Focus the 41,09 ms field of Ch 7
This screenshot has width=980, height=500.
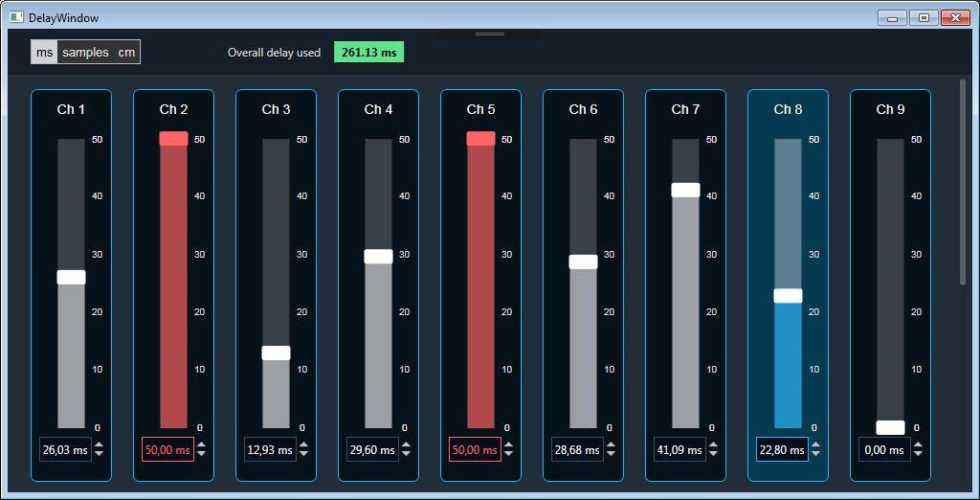coord(680,449)
